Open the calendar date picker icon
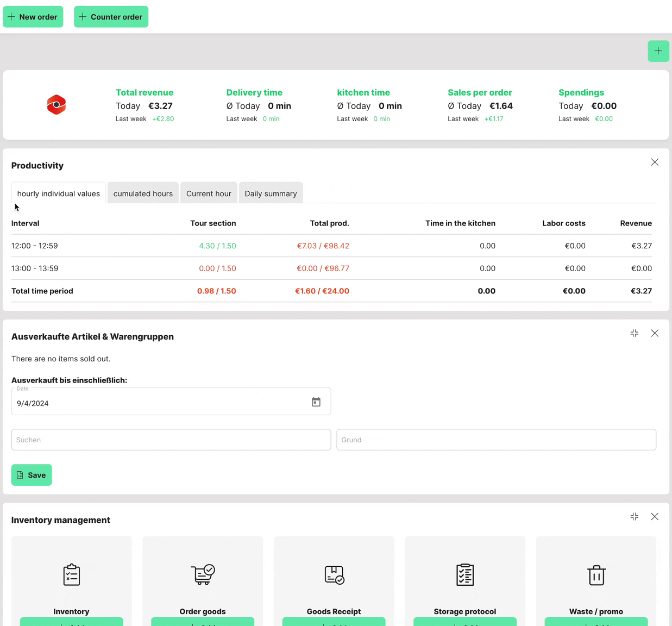672x626 pixels. tap(316, 402)
